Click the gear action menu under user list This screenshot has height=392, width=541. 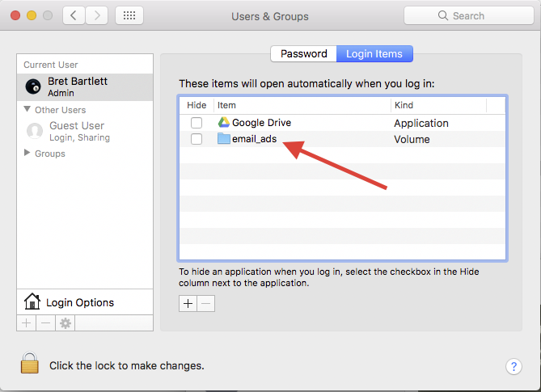pos(65,322)
